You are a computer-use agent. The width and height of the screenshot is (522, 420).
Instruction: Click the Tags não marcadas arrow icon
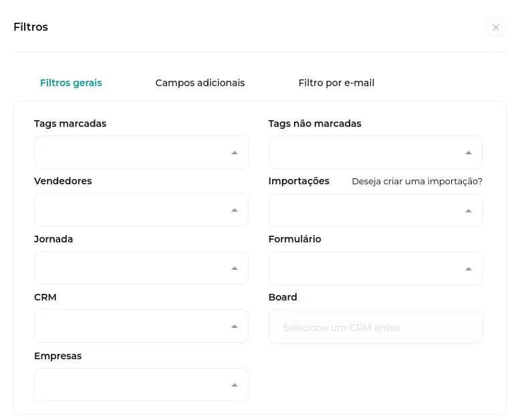click(469, 153)
